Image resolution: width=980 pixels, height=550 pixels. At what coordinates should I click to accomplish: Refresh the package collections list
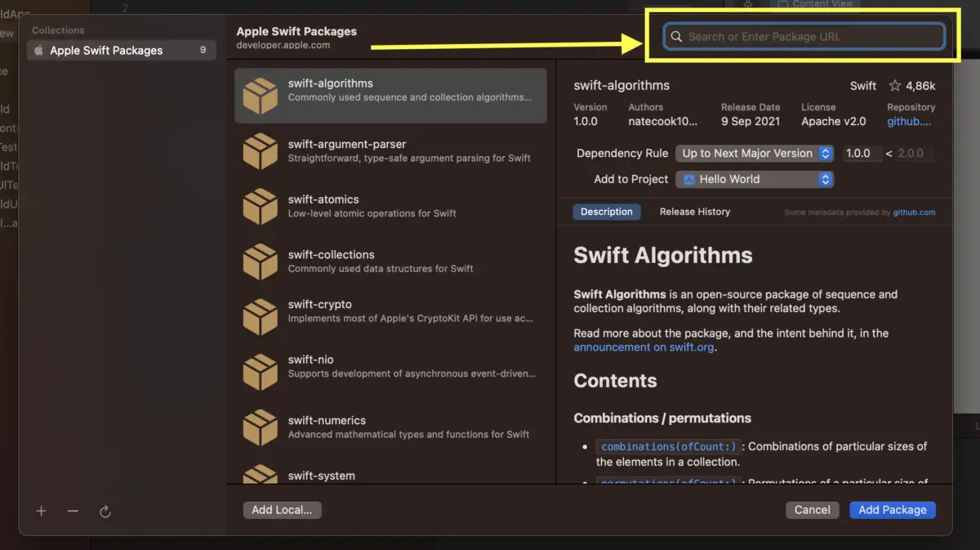click(x=105, y=511)
